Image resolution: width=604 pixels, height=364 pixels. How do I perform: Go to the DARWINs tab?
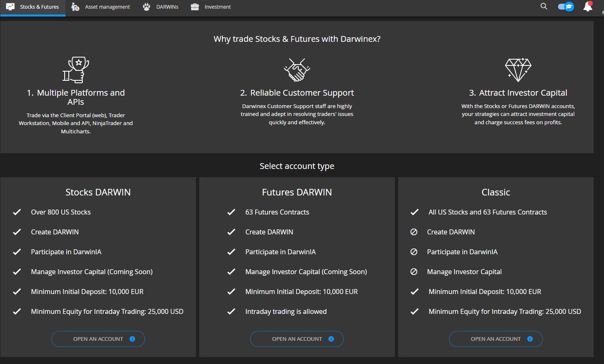tap(161, 7)
